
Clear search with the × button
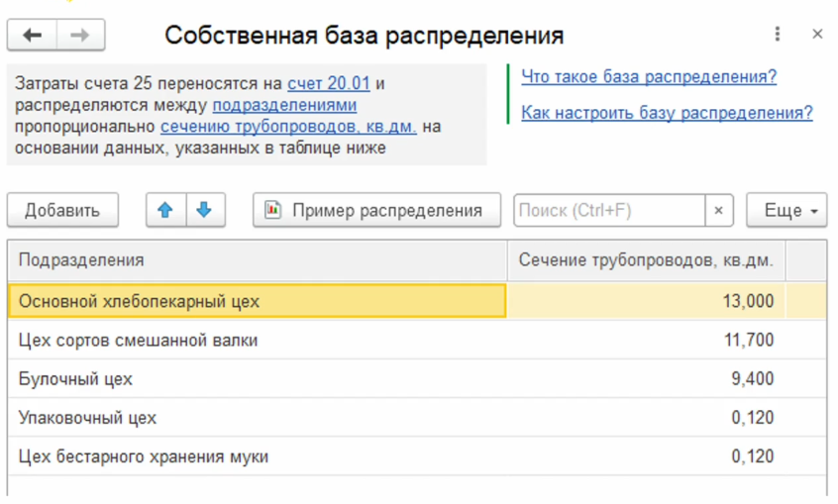tap(718, 210)
